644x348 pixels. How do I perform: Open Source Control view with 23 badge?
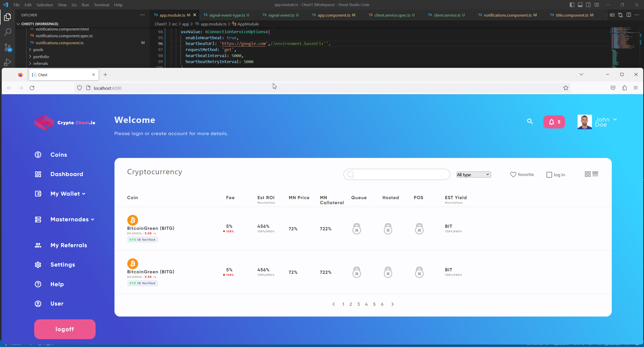[x=8, y=47]
